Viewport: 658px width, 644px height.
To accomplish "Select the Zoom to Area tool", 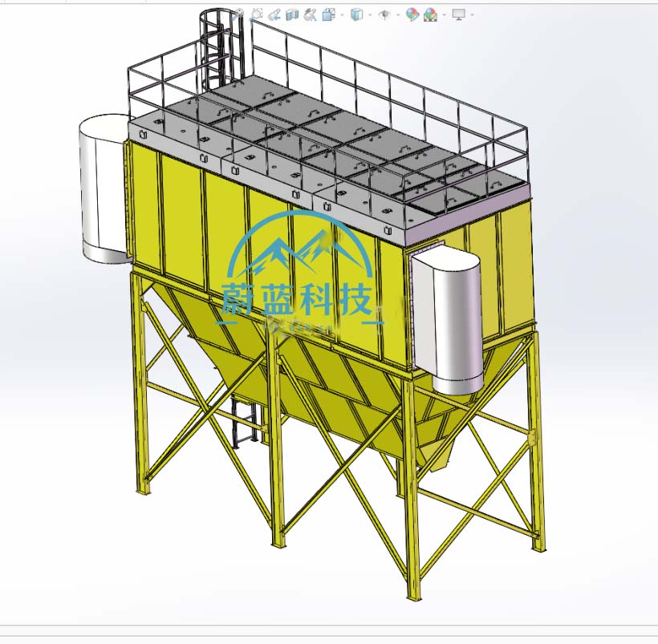I will [x=257, y=14].
